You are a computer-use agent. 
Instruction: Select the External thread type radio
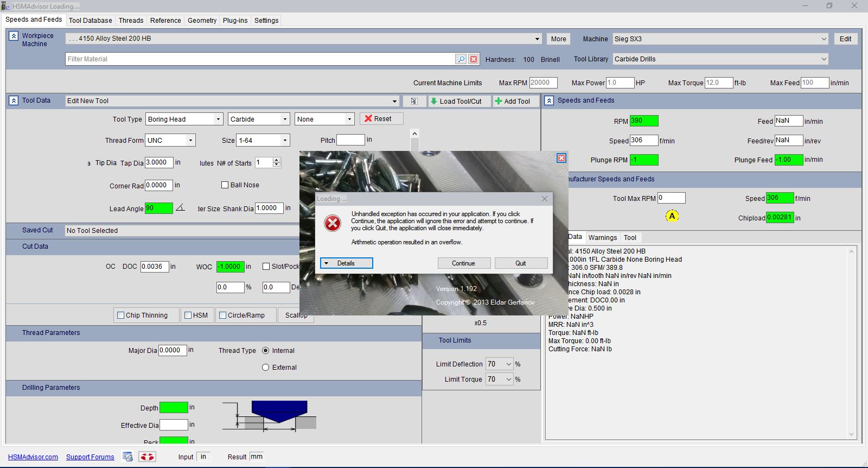266,368
